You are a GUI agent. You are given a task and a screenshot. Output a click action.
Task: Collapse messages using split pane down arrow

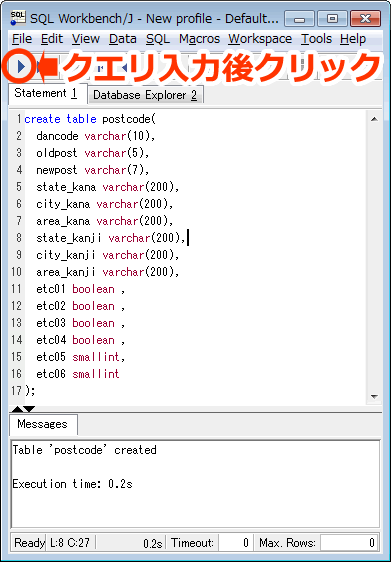click(29, 409)
